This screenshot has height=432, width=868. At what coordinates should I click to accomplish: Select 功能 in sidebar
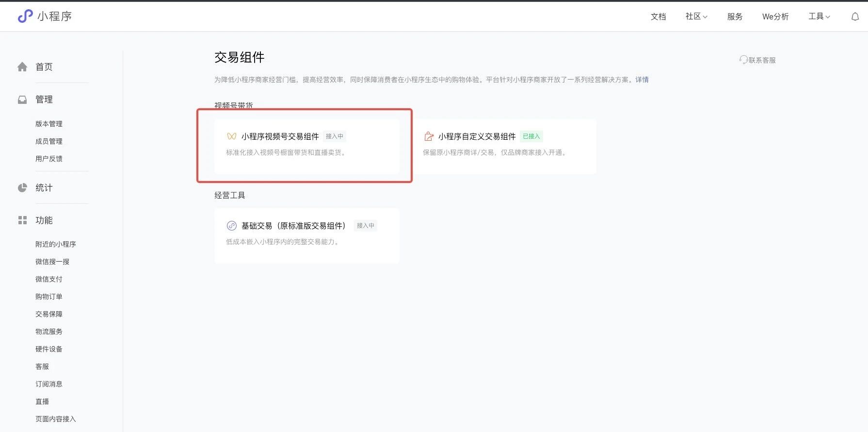(44, 220)
